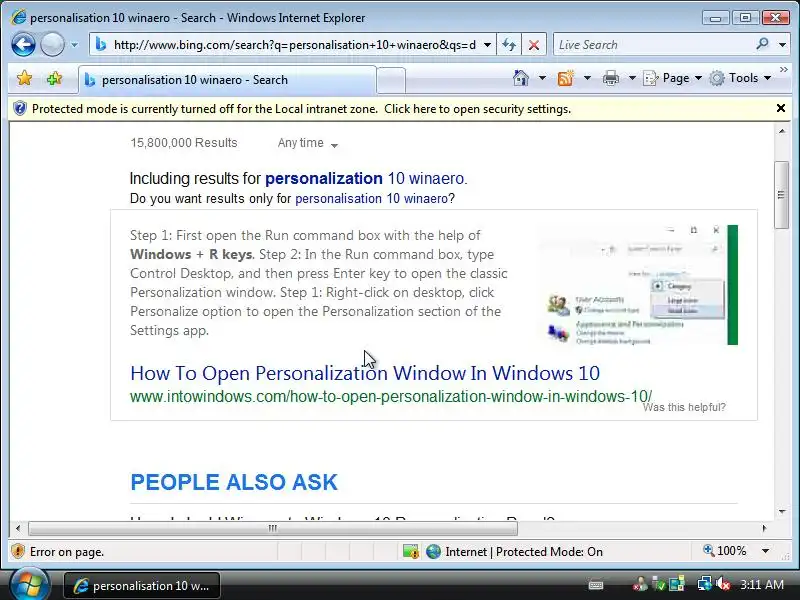Click the vertical scrollbar down arrow
The height and width of the screenshot is (600, 800).
click(x=782, y=512)
